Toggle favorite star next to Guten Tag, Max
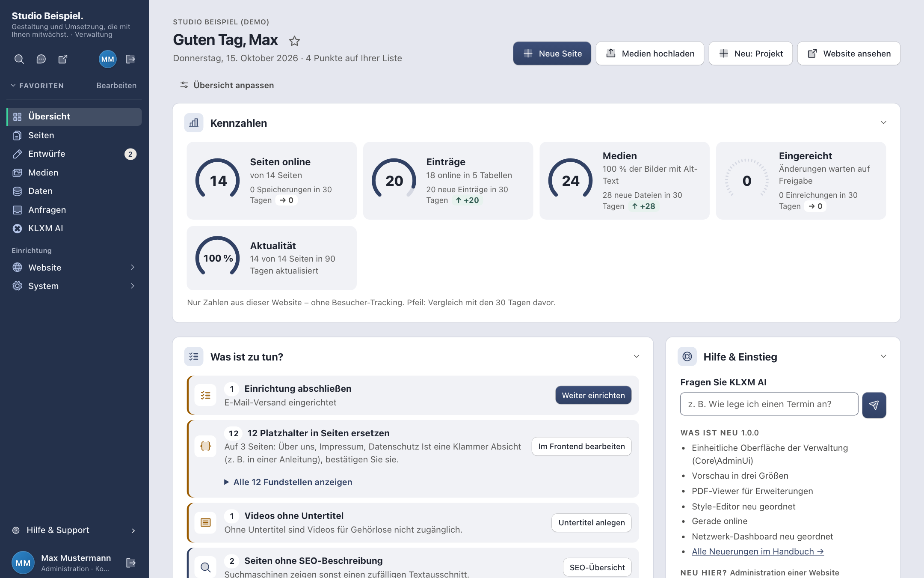 [294, 41]
